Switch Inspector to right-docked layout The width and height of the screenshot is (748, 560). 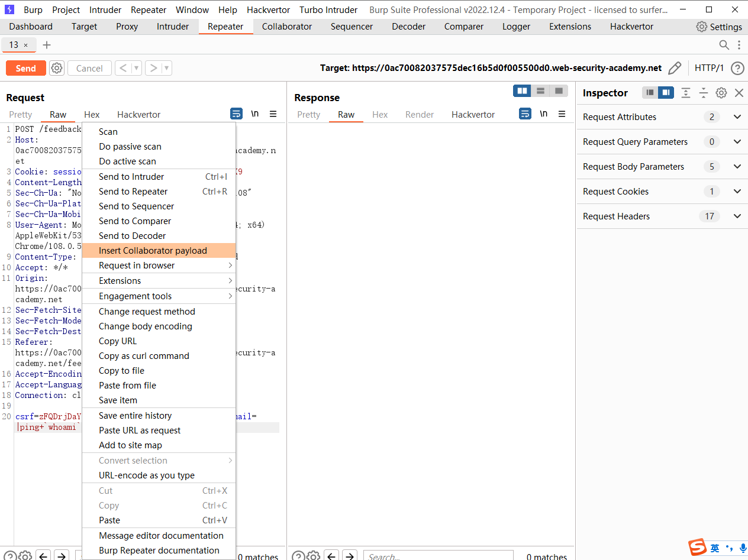666,93
